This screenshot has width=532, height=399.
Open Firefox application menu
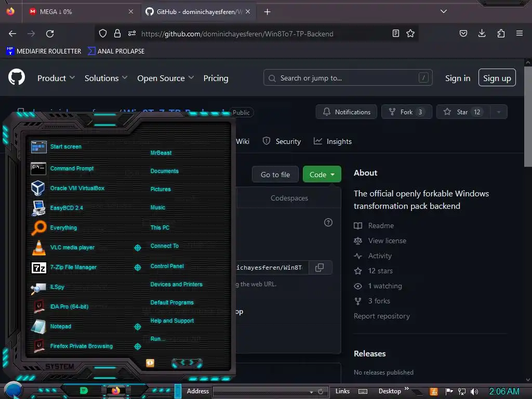point(520,33)
